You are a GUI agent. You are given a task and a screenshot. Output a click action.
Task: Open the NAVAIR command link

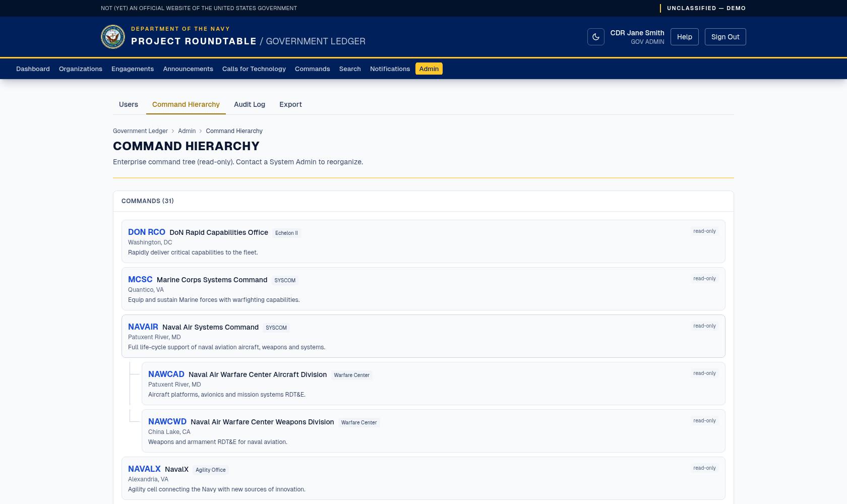click(143, 327)
